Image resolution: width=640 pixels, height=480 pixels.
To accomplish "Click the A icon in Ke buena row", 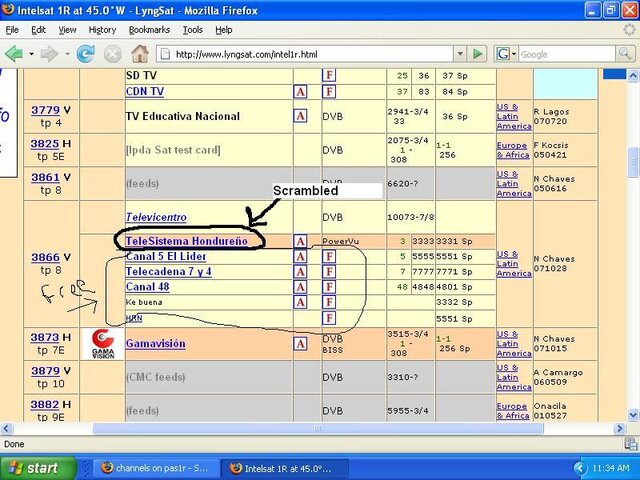I will pyautogui.click(x=300, y=302).
